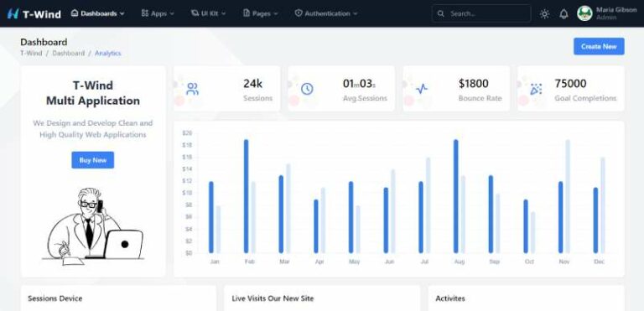Expand the Apps dropdown chevron
Screen dimensions: 644x311
click(x=172, y=13)
